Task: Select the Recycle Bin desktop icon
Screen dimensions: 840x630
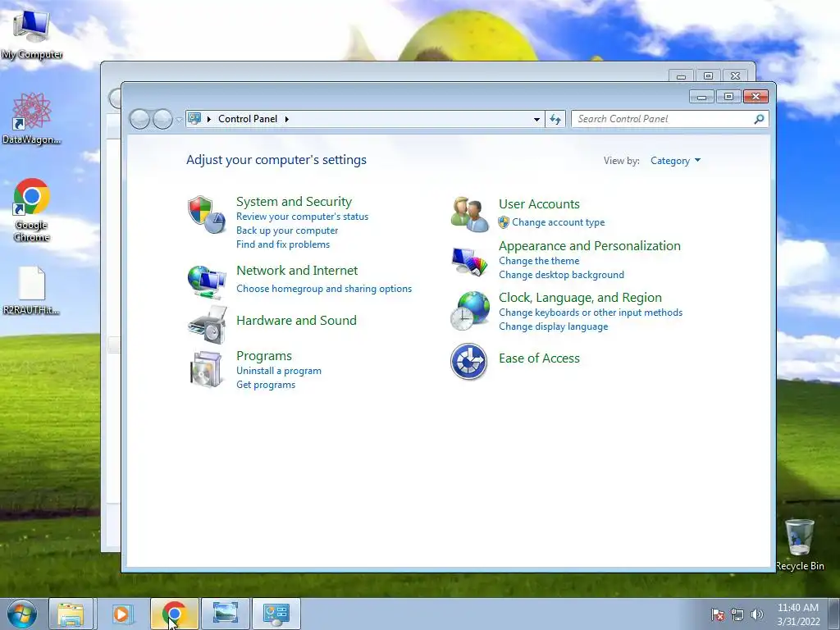Action: (x=800, y=545)
